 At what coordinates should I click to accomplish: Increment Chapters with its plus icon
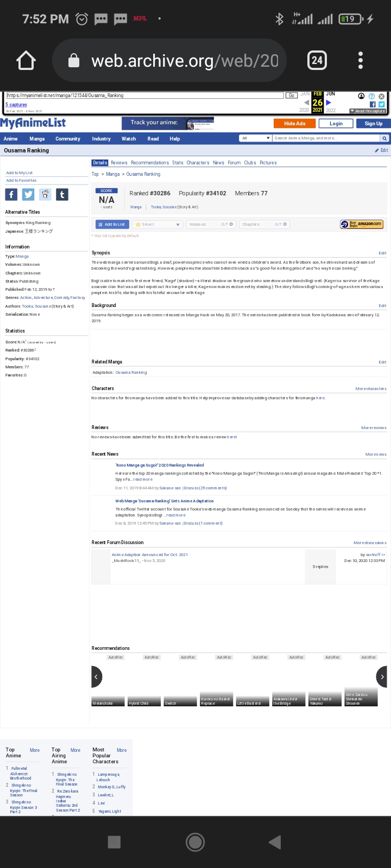click(x=285, y=224)
